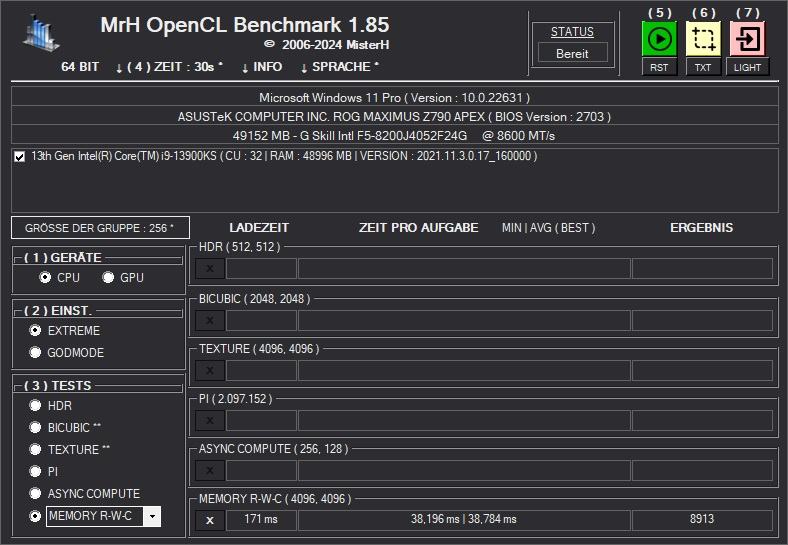Click the LADEZEIT column header
Viewport: 788px width, 545px height.
[259, 228]
